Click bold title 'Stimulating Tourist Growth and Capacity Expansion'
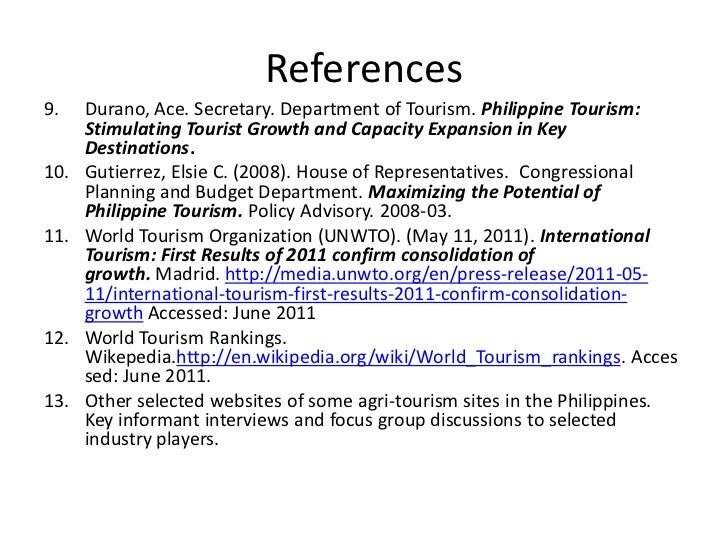Viewport: 728px width, 546px height. (x=299, y=129)
